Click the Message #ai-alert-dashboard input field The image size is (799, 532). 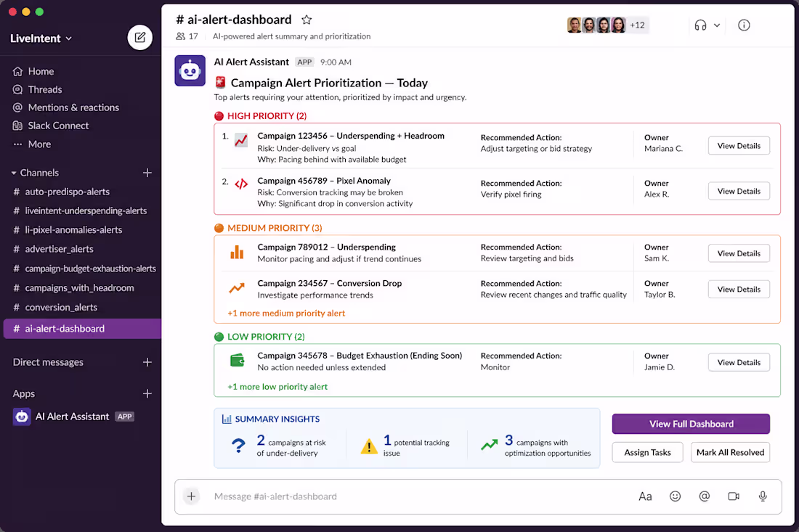point(407,496)
